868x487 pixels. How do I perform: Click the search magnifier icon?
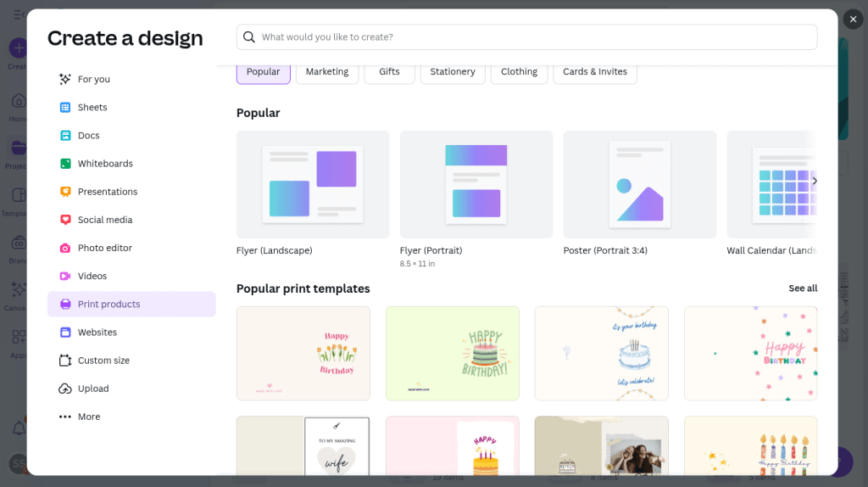(249, 37)
